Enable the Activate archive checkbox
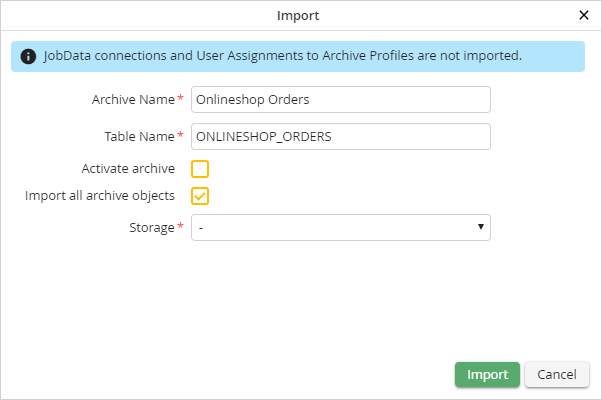The image size is (602, 400). [x=200, y=169]
